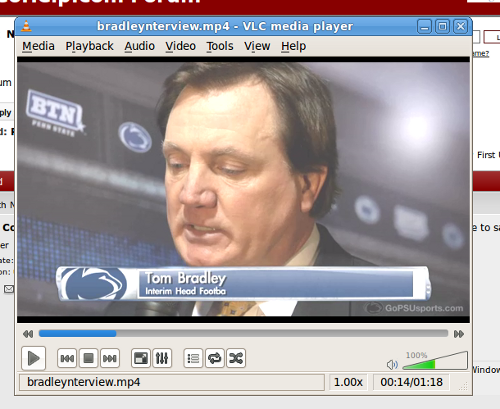Click the 1.00x playback speed label
The image size is (500, 409).
tap(348, 382)
